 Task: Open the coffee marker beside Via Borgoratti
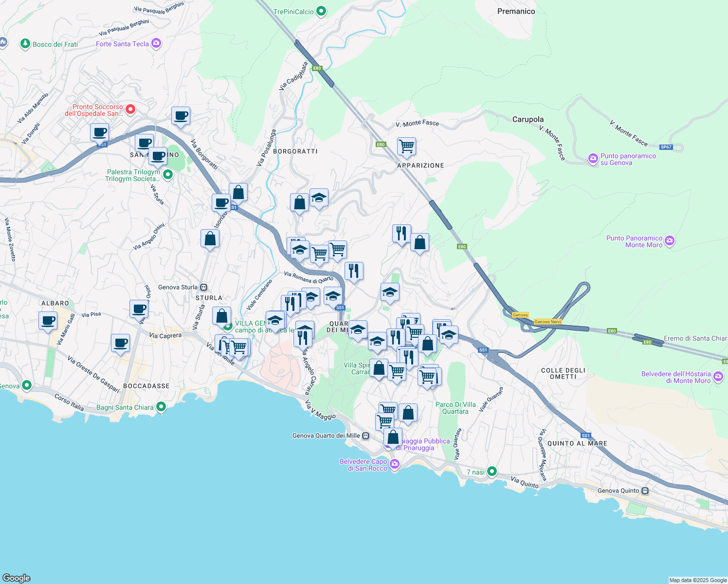click(x=181, y=116)
